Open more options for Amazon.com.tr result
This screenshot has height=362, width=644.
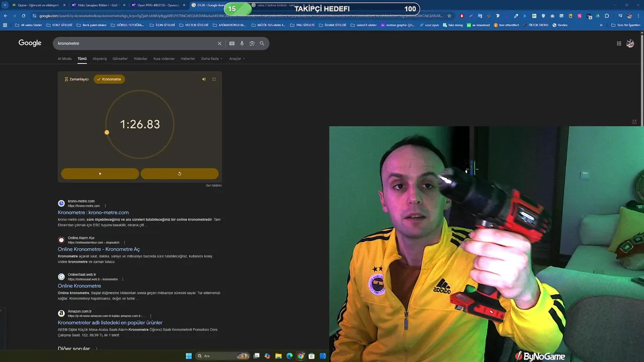(150, 316)
